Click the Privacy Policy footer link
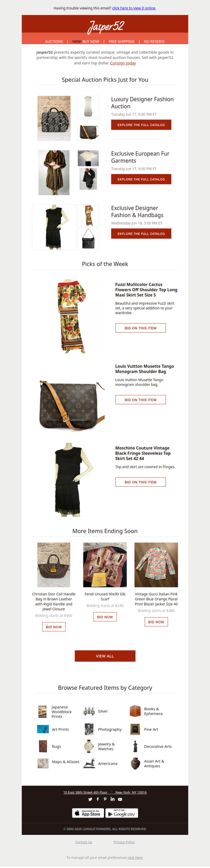 124,842
